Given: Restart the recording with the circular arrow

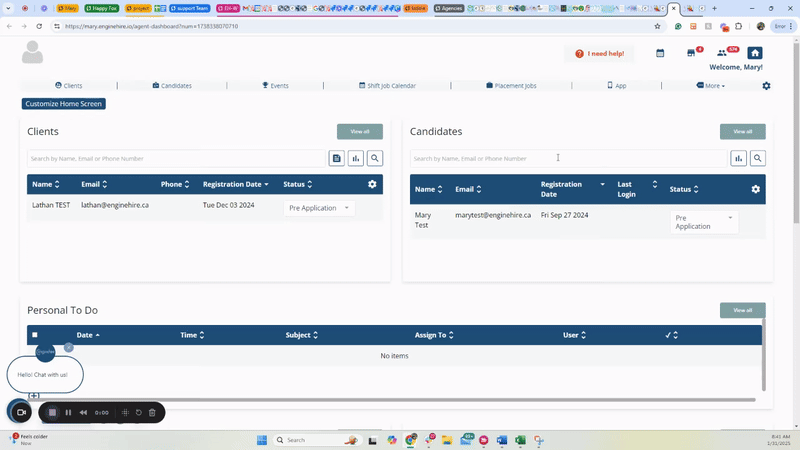Looking at the screenshot, I should coord(138,412).
